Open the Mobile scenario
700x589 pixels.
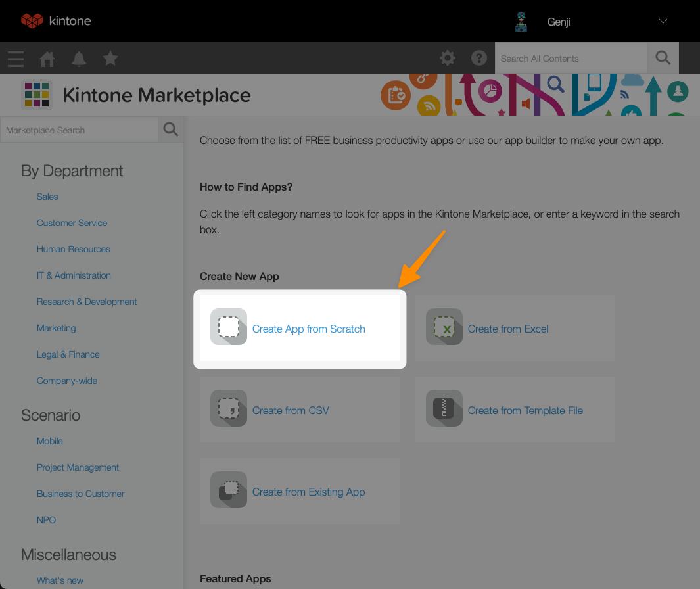coord(49,441)
